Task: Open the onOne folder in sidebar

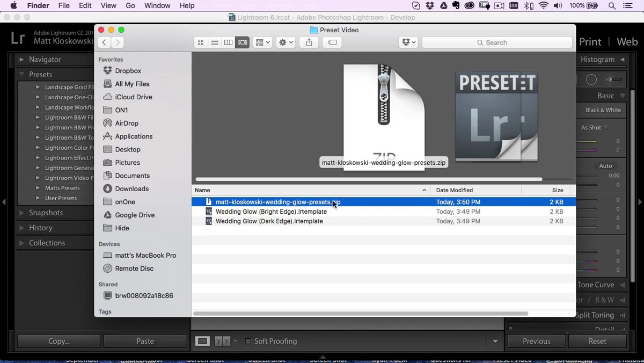Action: pyautogui.click(x=125, y=202)
